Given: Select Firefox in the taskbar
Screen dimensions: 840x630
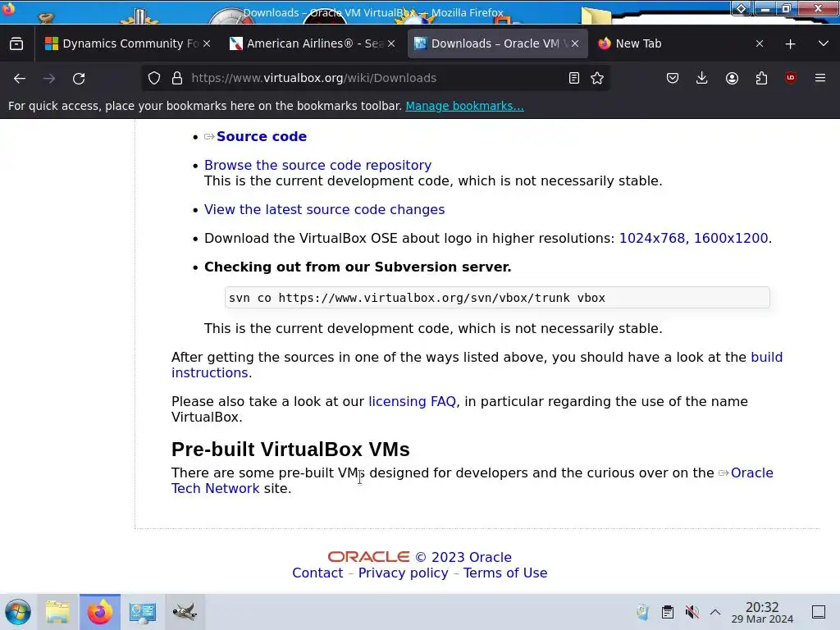Looking at the screenshot, I should [x=100, y=612].
